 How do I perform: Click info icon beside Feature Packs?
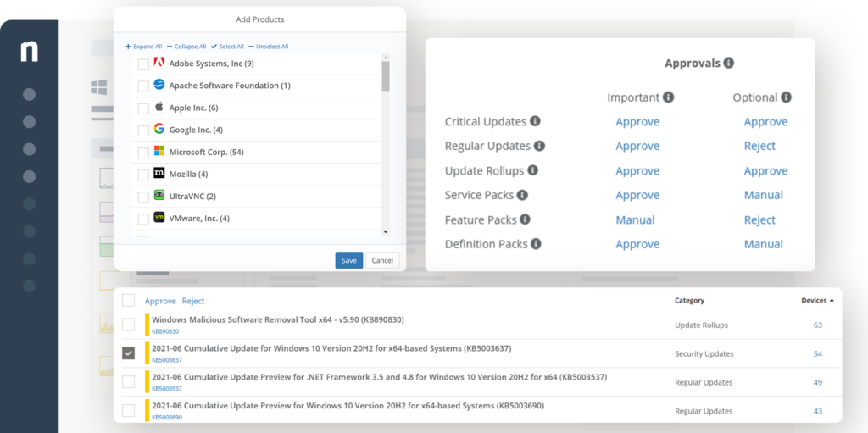click(525, 219)
